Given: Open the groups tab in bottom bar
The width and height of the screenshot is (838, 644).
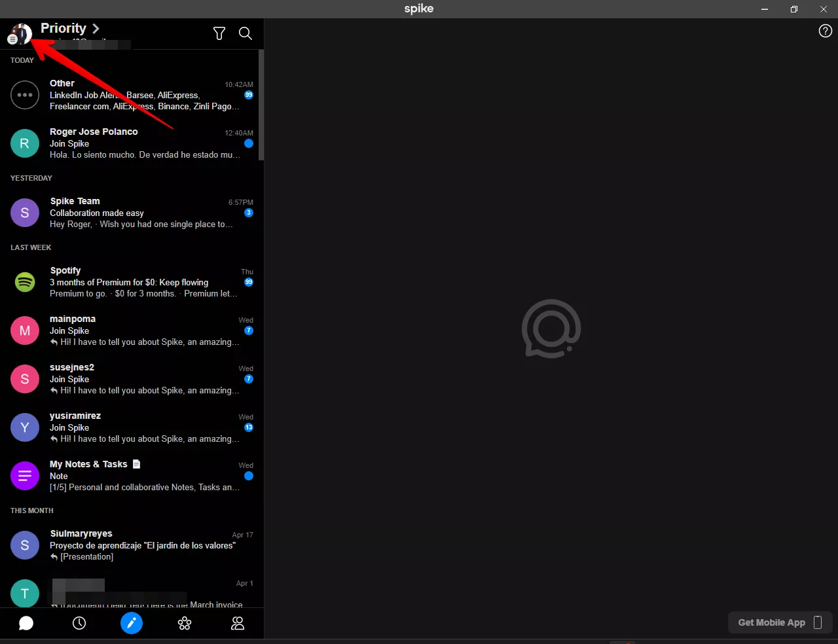Looking at the screenshot, I should click(185, 623).
